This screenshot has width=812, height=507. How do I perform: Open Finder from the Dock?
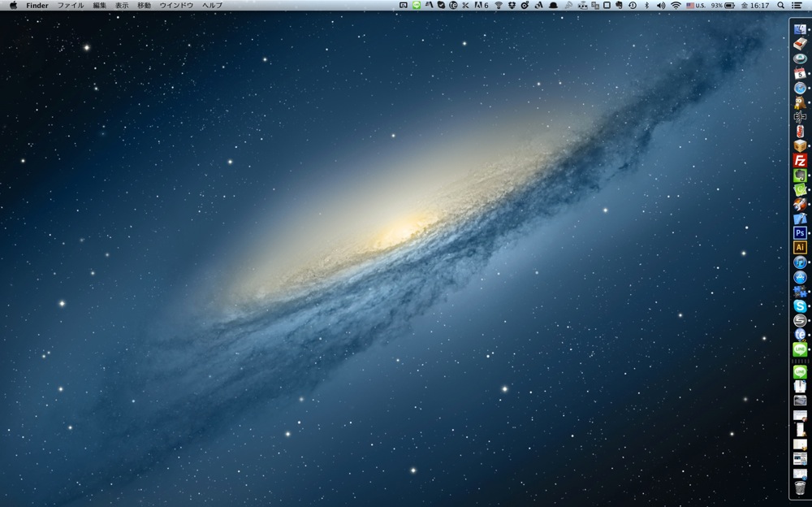tap(800, 29)
